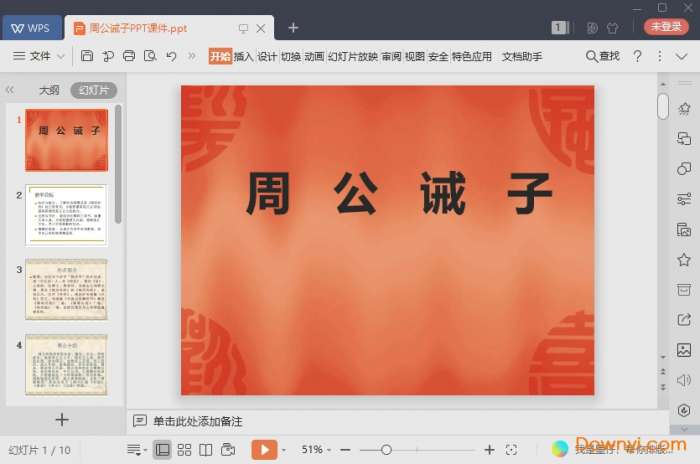Add a new slide with plus button
The image size is (700, 464).
(62, 420)
